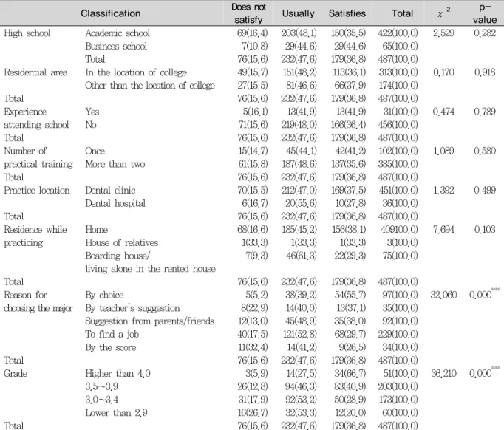Select the 'Dental hospital' row label
This screenshot has height=430, width=504.
click(115, 203)
